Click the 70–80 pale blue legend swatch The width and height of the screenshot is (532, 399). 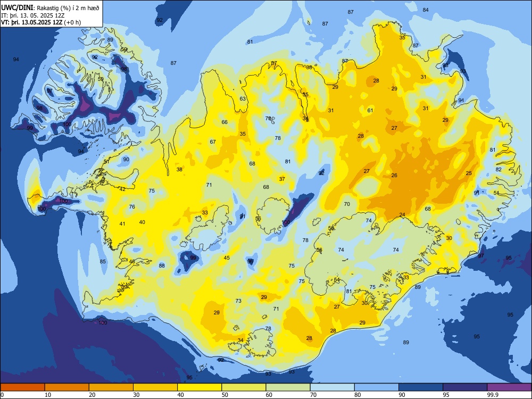click(x=332, y=387)
